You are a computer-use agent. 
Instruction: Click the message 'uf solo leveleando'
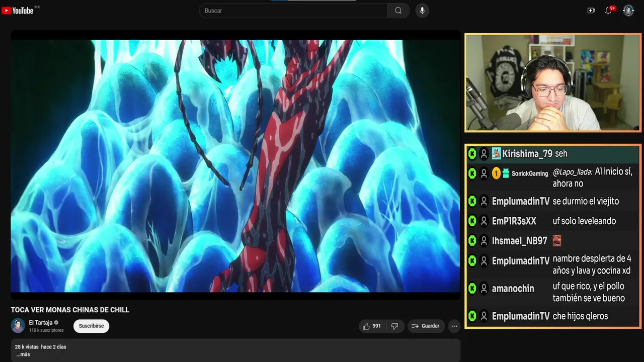(585, 221)
